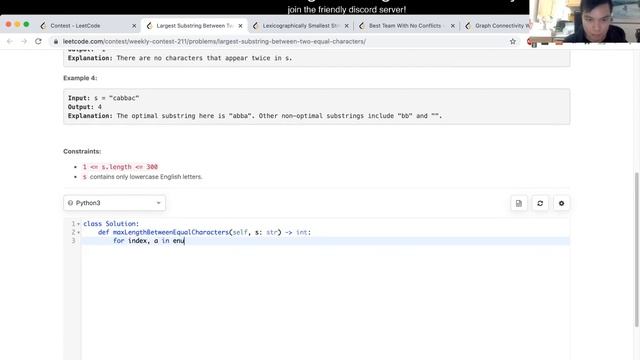Close the Lexicographically Smallest String tab
The image size is (640, 360).
point(346,25)
